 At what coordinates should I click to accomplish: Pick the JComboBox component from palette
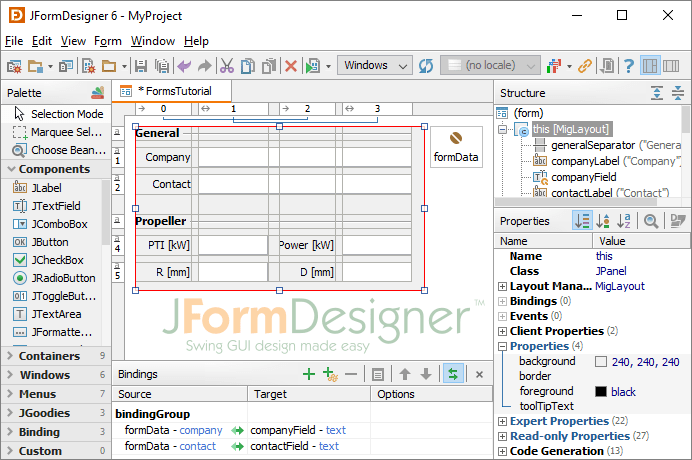pyautogui.click(x=50, y=224)
